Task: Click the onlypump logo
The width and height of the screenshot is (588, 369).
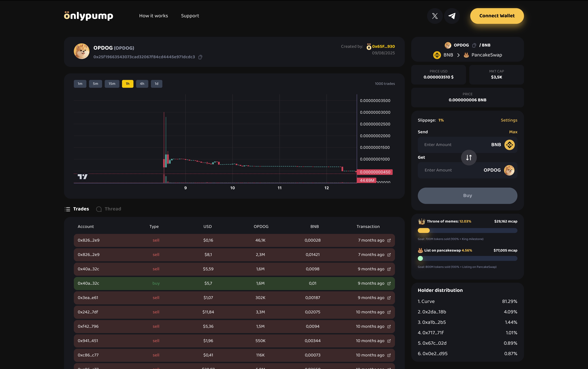Action: tap(89, 16)
